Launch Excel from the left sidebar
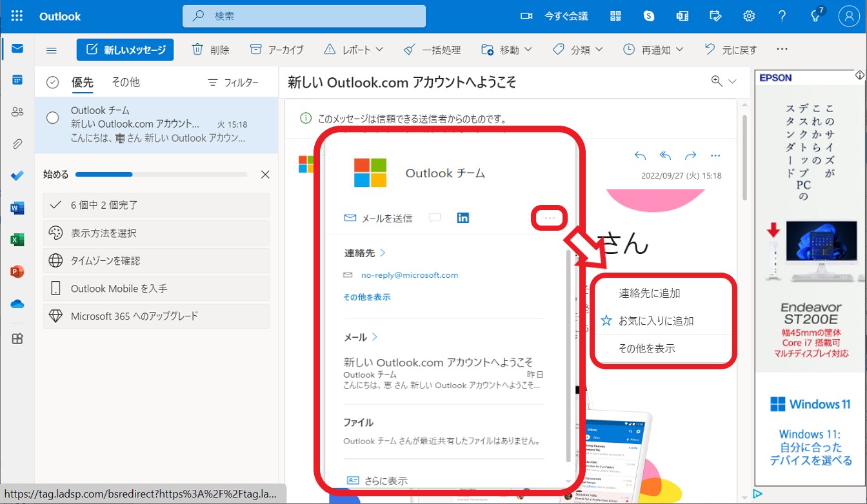This screenshot has height=504, width=867. pyautogui.click(x=17, y=240)
